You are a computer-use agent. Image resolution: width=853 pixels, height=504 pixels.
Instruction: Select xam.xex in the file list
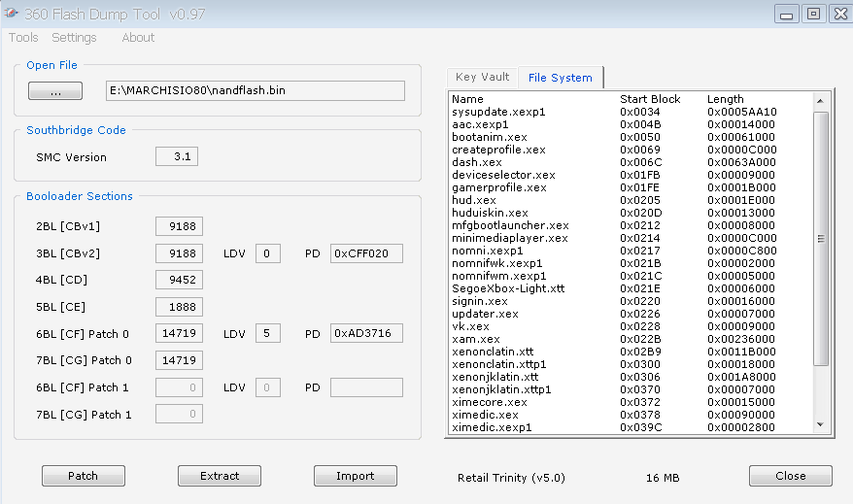476,339
